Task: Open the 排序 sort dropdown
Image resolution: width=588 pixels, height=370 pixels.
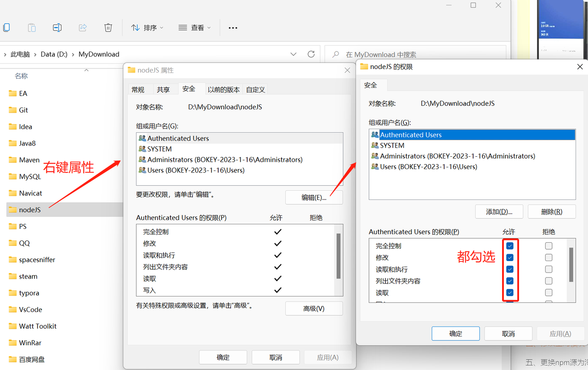Action: pyautogui.click(x=147, y=28)
